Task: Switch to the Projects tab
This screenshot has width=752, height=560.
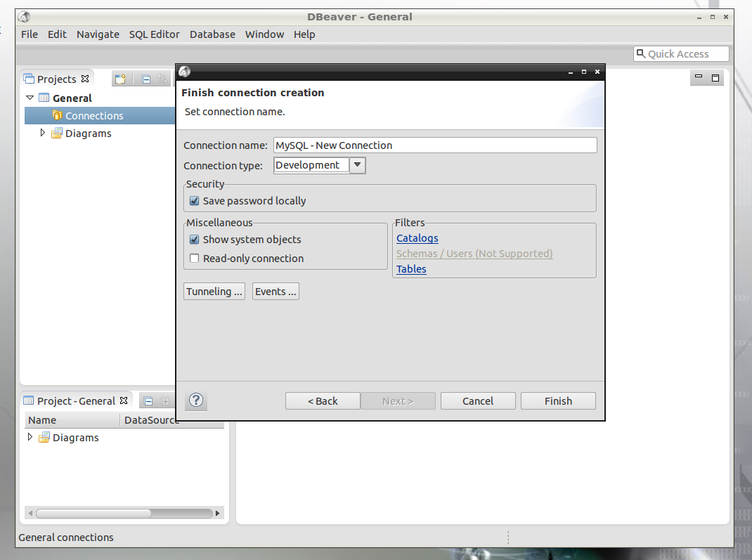Action: [x=57, y=79]
